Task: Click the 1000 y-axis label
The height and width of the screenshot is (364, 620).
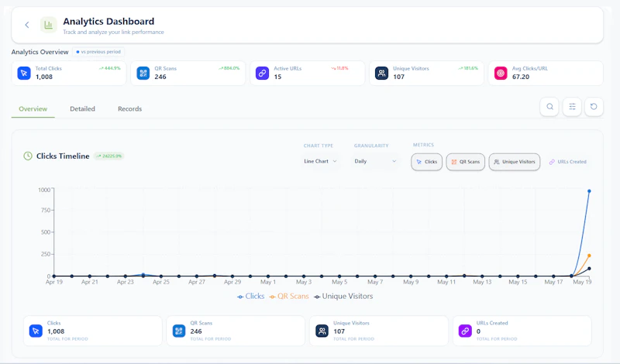Action: [x=44, y=190]
